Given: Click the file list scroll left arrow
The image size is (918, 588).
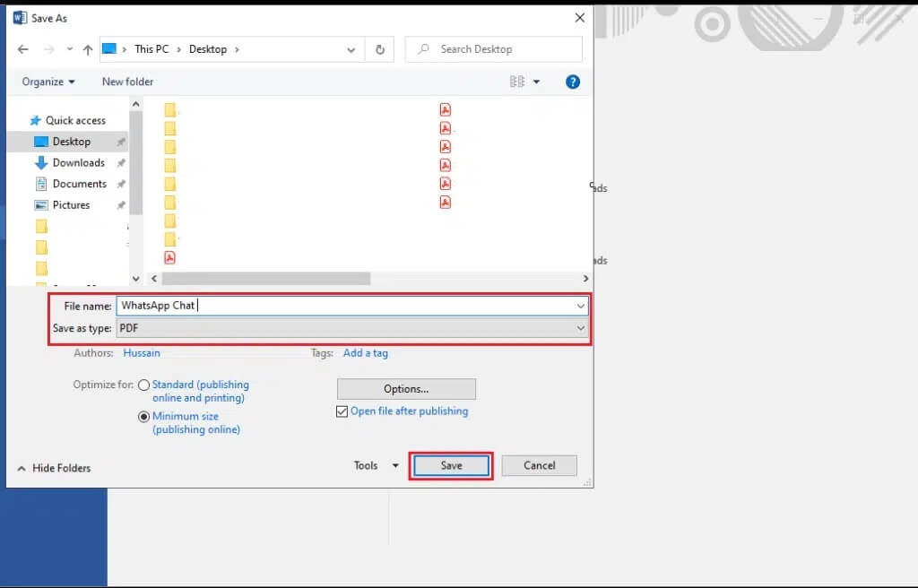Looking at the screenshot, I should coord(154,279).
